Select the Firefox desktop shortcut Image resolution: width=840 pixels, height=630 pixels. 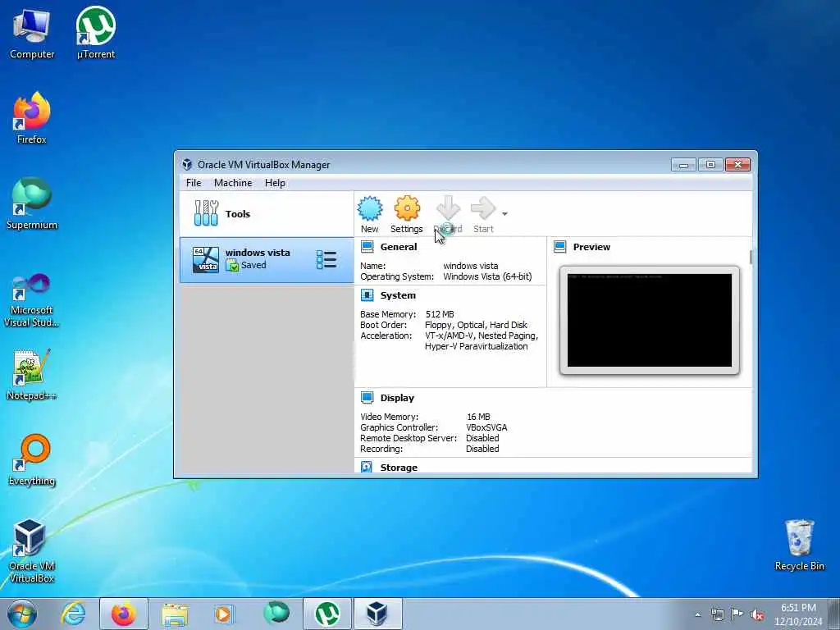[32, 118]
